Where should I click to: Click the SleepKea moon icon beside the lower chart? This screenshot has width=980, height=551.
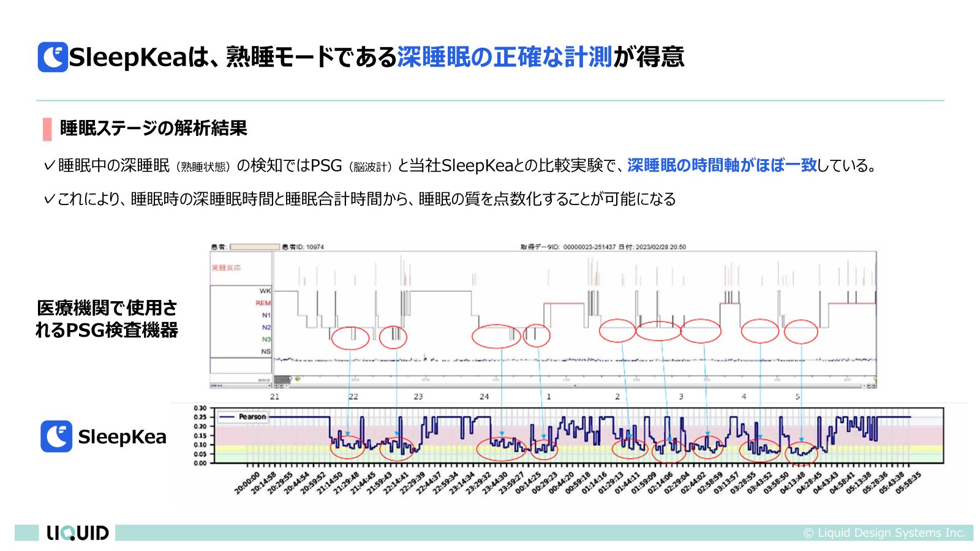pyautogui.click(x=56, y=436)
